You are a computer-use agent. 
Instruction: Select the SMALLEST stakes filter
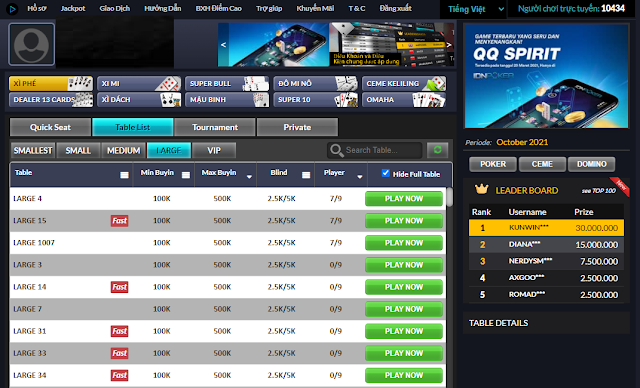pos(33,151)
